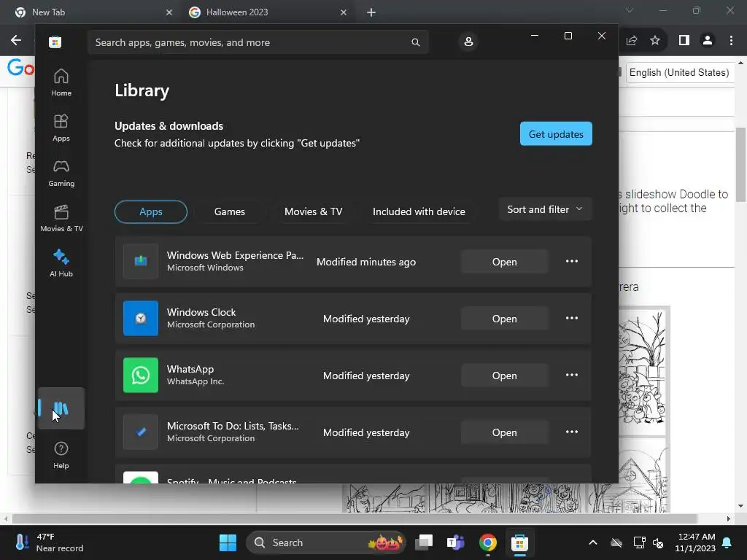This screenshot has height=560, width=747.
Task: Toggle Chrome side panel icon
Action: [x=684, y=41]
